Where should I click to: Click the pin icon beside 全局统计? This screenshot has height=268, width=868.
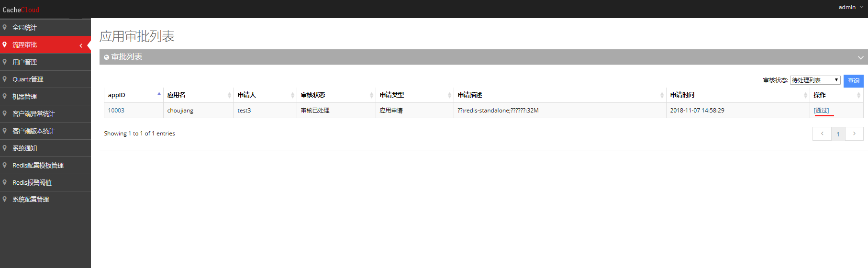point(5,27)
